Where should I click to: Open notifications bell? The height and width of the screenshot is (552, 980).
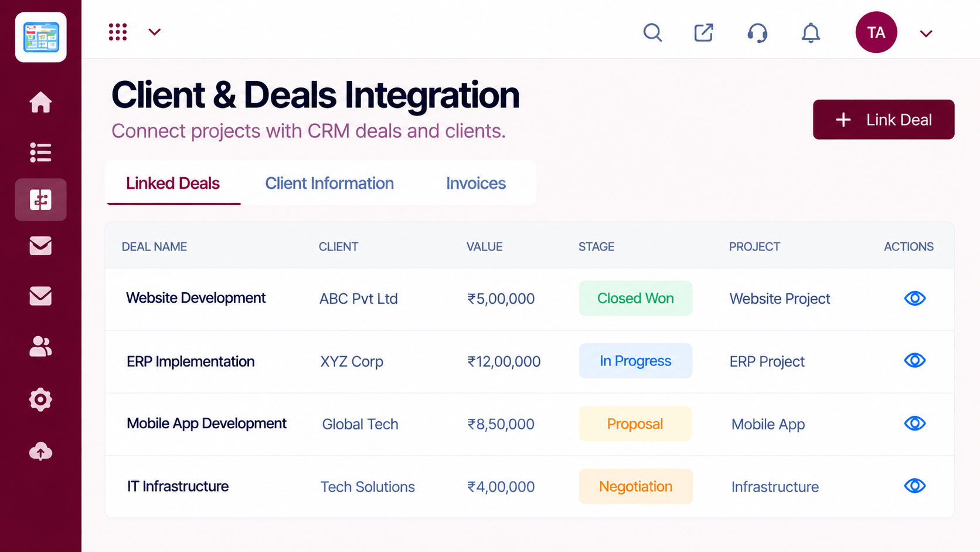pyautogui.click(x=811, y=33)
